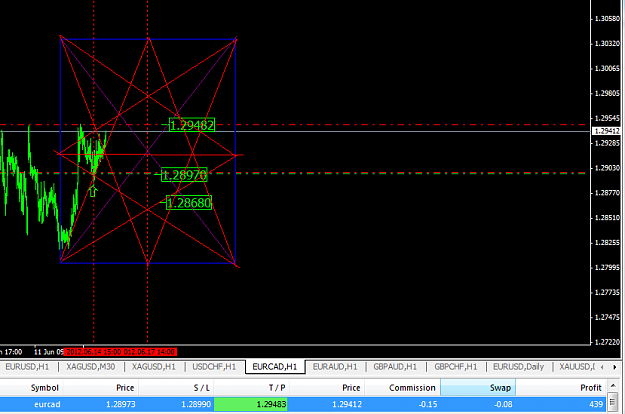Viewport: 625px width, 414px height.
Task: Select the 1.29482 price label on chart
Action: pyautogui.click(x=192, y=125)
